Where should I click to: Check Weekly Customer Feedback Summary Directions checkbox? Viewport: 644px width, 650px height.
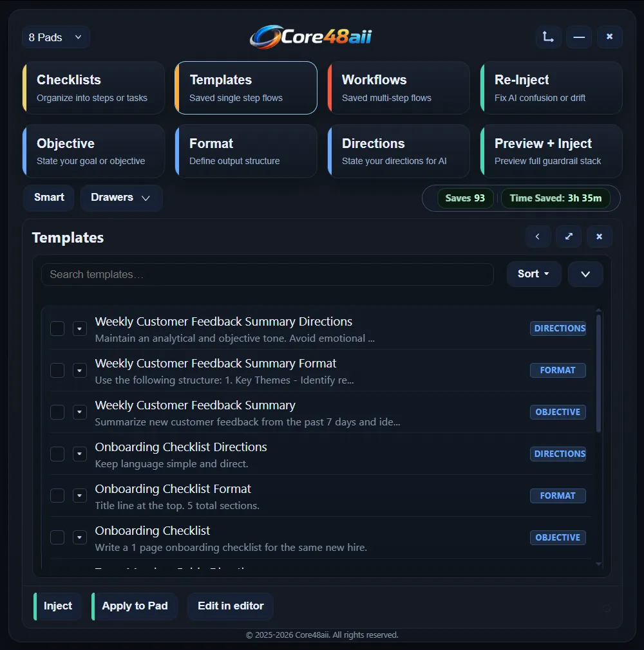pos(57,329)
